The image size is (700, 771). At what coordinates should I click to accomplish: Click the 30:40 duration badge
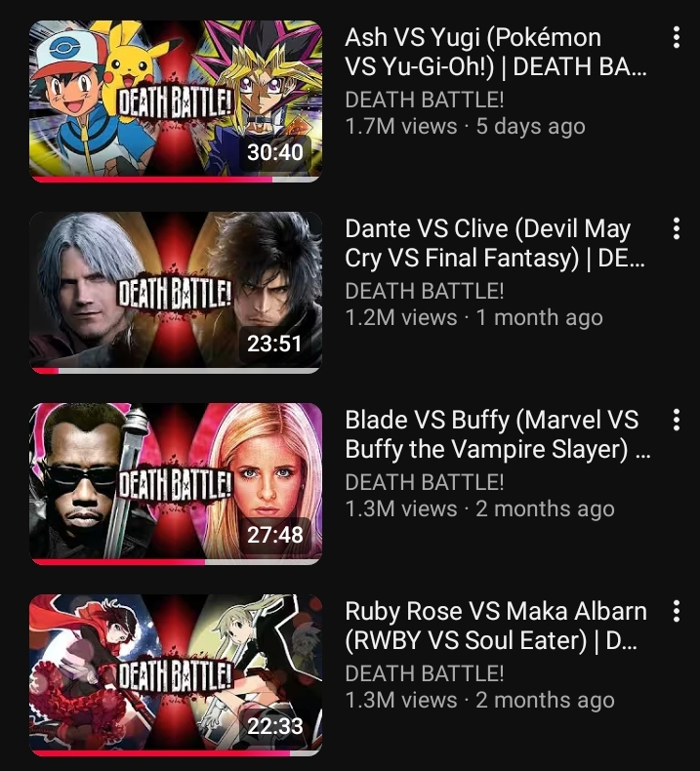tap(275, 152)
